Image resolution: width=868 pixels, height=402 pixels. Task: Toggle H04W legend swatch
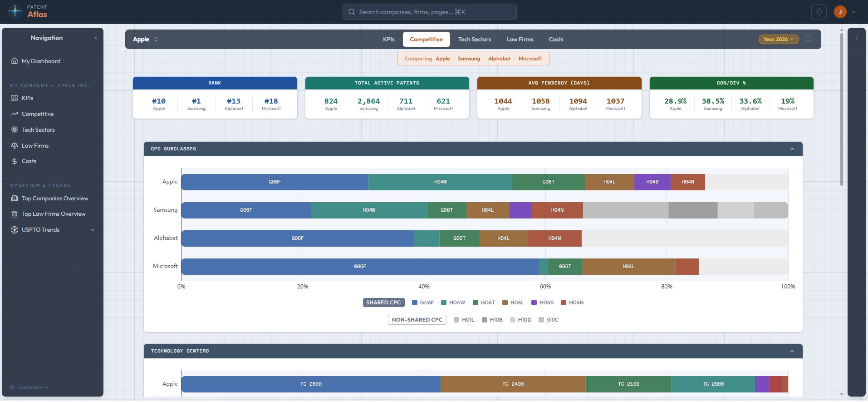click(x=444, y=303)
